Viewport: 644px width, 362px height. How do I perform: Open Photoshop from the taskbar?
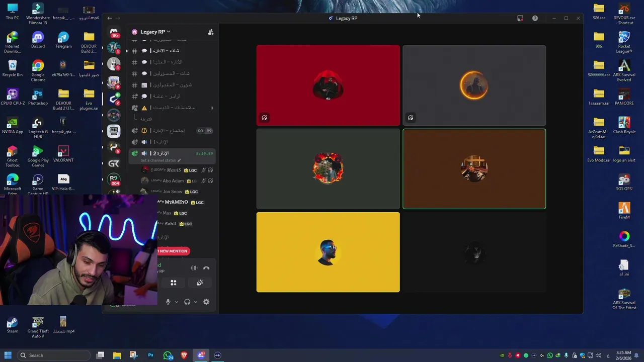tap(150, 355)
